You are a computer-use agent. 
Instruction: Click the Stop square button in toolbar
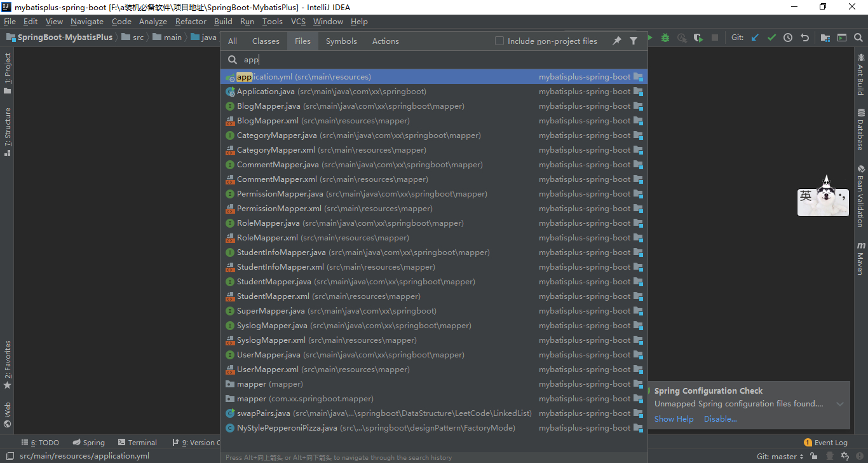click(715, 38)
